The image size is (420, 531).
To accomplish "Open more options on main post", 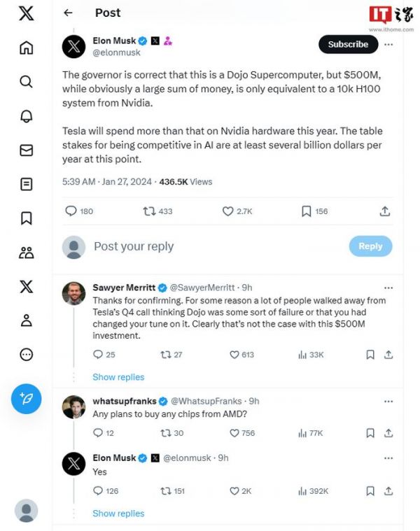I will point(388,44).
